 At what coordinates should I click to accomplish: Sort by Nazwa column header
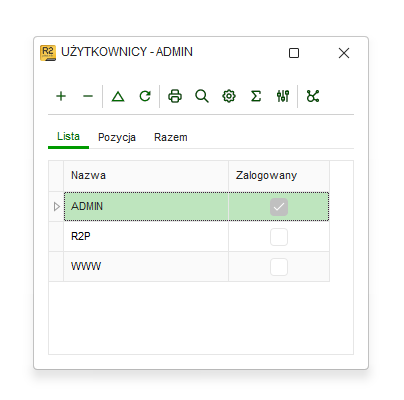tap(146, 176)
